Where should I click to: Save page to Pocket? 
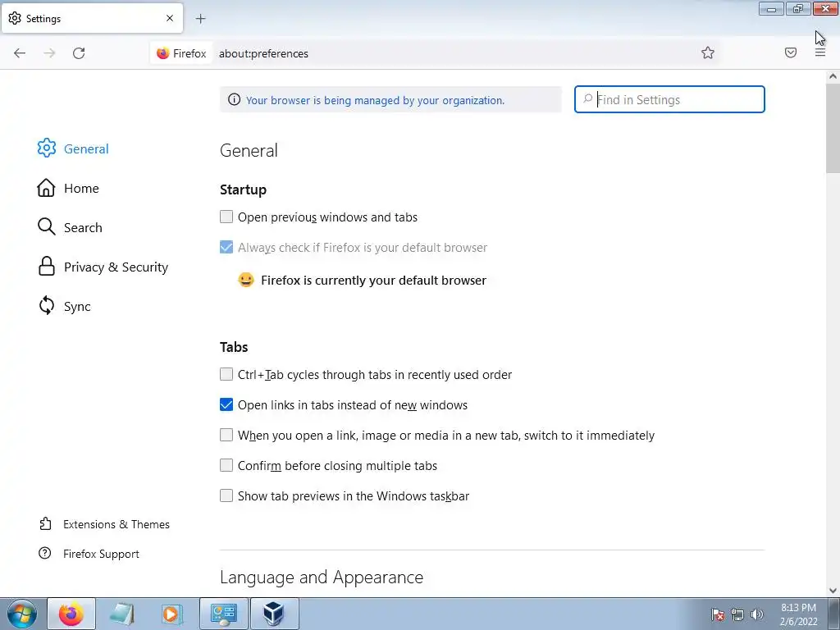pyautogui.click(x=791, y=52)
